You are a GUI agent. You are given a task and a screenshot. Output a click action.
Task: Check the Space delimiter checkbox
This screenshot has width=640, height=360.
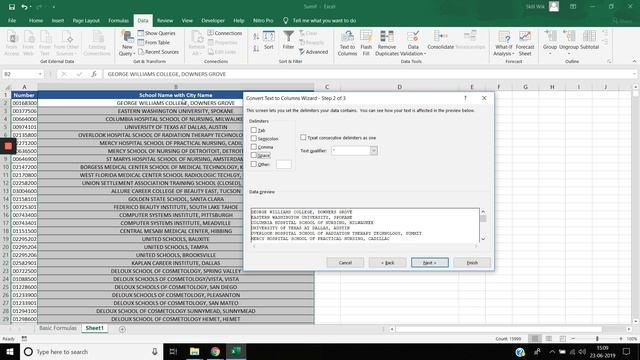[x=253, y=155]
